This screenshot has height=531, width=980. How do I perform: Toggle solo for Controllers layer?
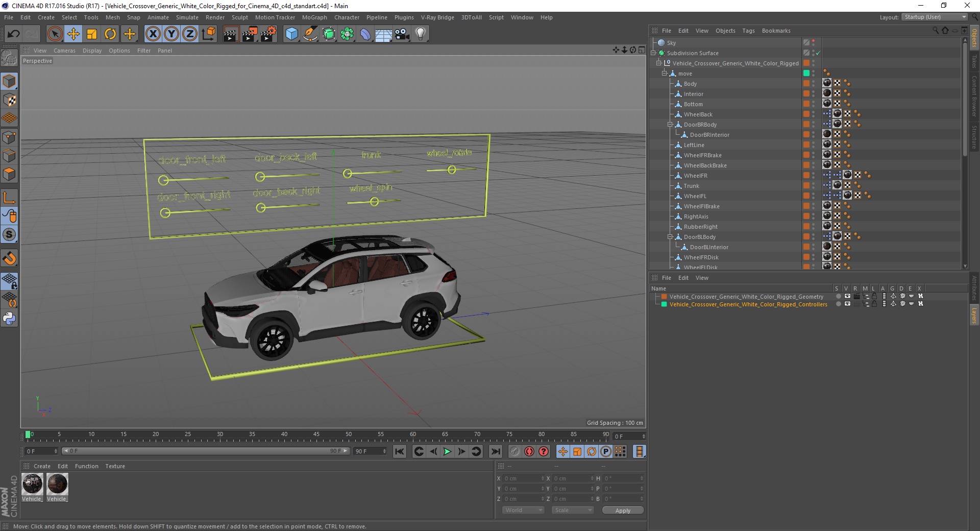click(x=838, y=304)
